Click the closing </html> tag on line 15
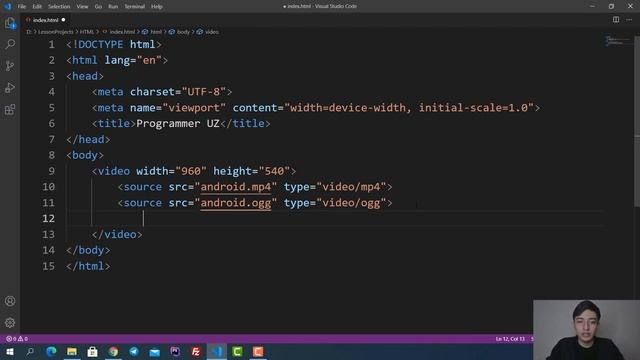 (x=88, y=266)
